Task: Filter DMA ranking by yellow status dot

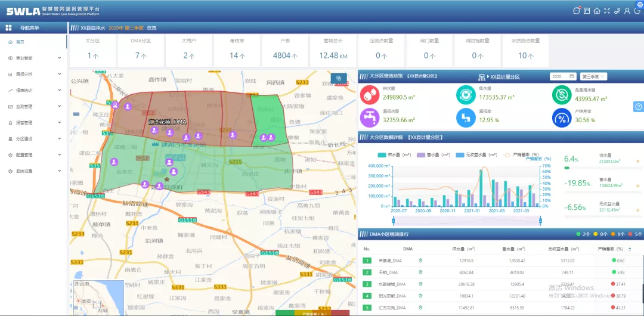Action: (596, 234)
